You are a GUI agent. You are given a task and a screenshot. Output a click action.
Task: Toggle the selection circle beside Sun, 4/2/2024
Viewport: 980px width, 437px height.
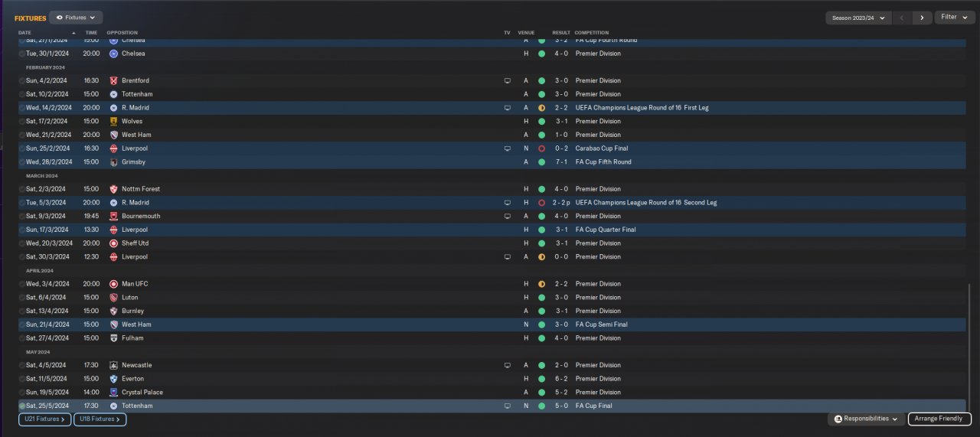tap(22, 80)
